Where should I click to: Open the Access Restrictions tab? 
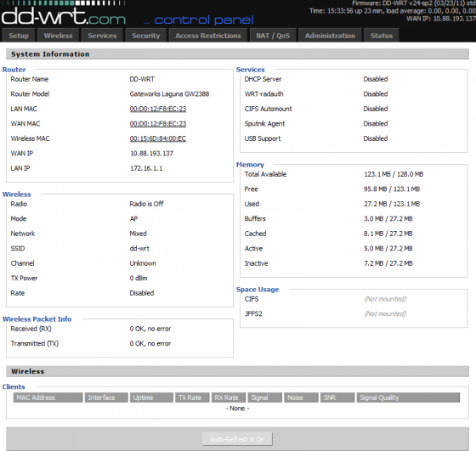pos(208,36)
